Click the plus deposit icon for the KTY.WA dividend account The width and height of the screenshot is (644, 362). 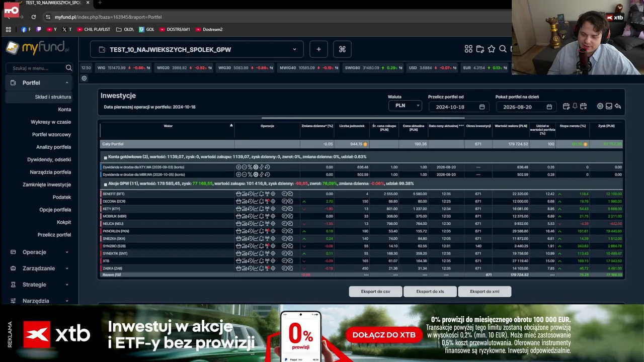coord(238,167)
